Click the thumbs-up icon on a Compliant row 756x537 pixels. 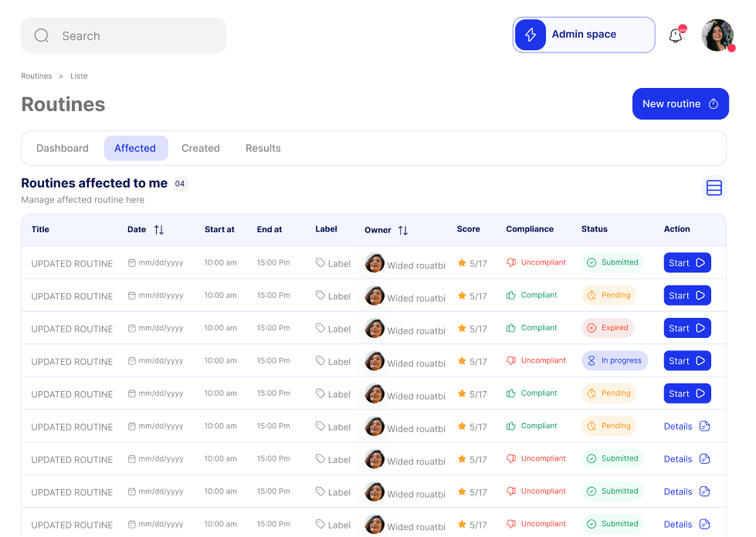[x=510, y=296]
